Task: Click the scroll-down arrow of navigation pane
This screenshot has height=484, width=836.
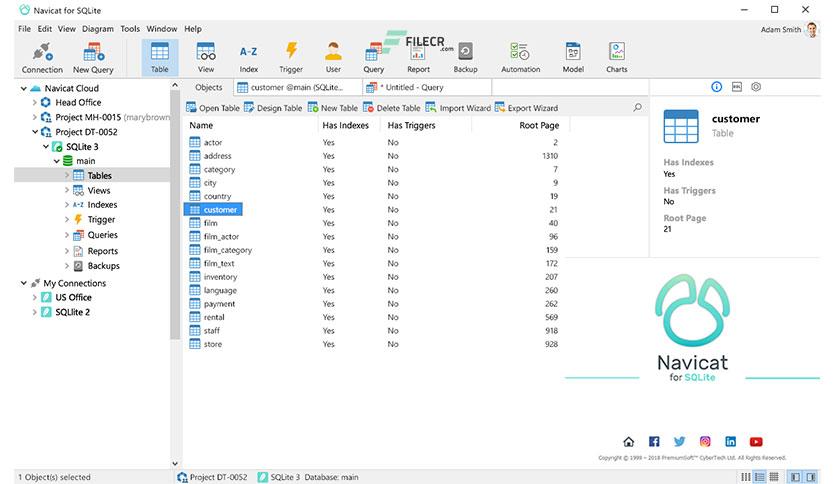Action: (x=175, y=464)
